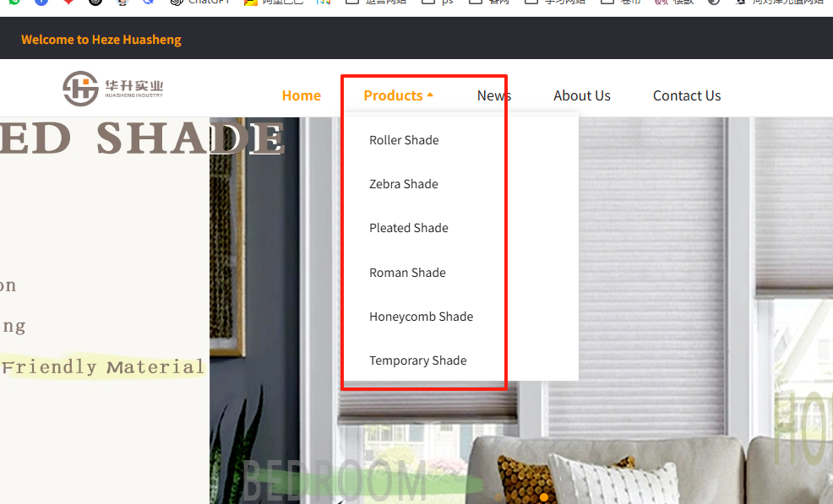833x504 pixels.
Task: Click the Huasheng Industry logo
Action: tap(113, 88)
